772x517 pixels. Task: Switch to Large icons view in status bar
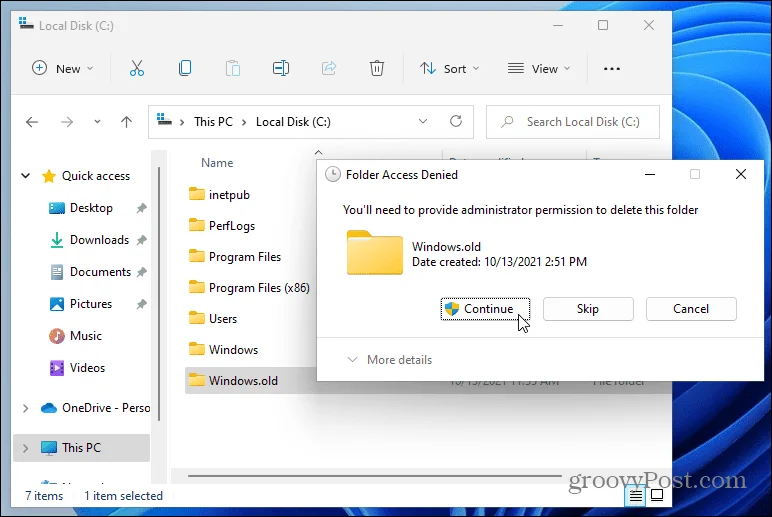point(657,496)
